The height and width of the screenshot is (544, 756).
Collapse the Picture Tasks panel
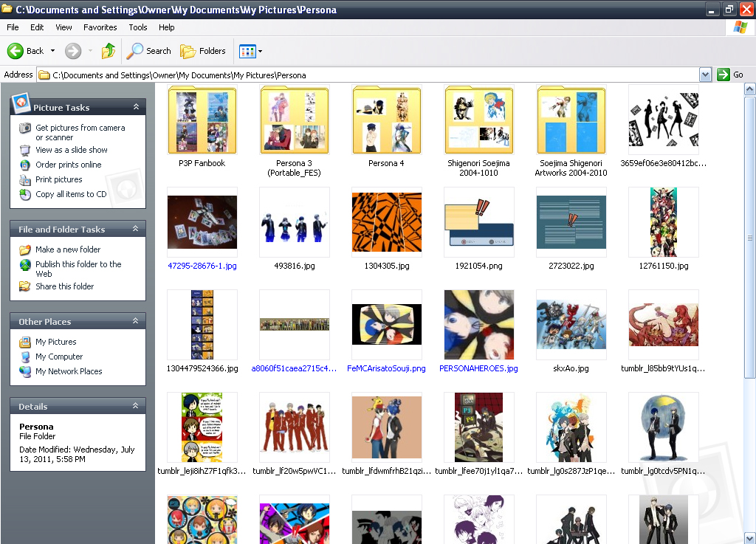pyautogui.click(x=136, y=107)
